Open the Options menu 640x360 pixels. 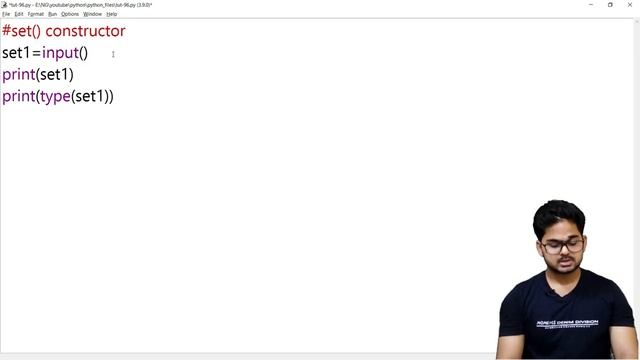pos(70,14)
